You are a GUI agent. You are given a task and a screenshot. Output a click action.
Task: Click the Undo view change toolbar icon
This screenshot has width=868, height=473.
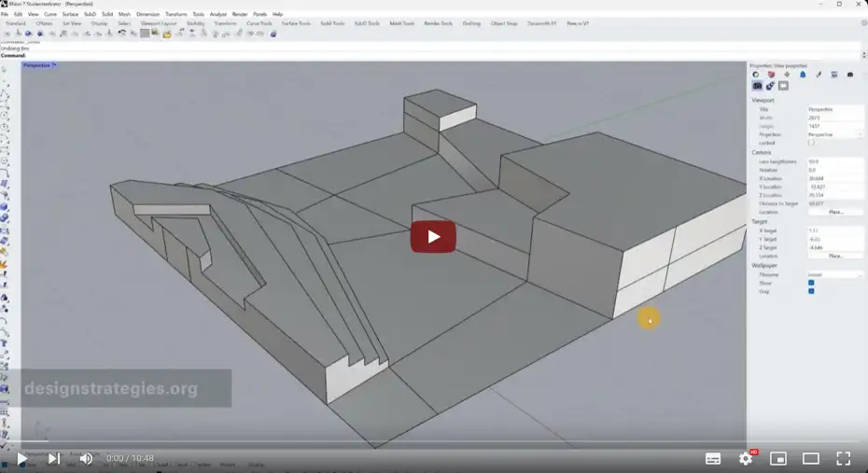point(121,34)
